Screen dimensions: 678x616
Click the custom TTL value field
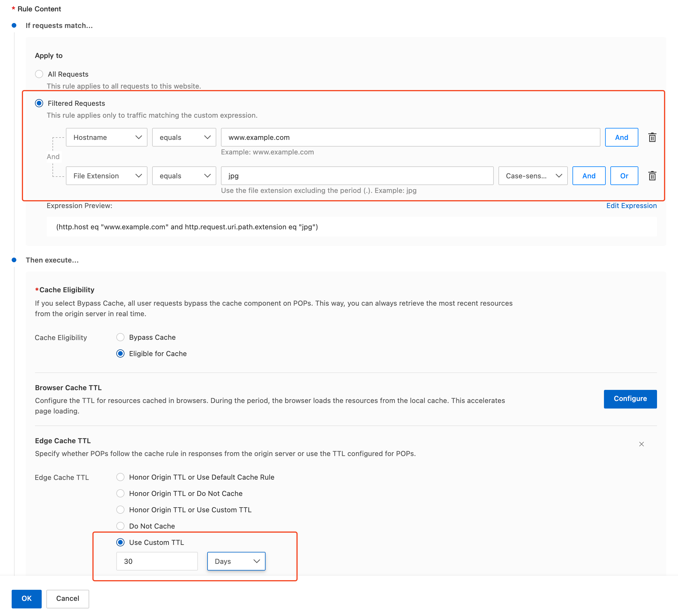pos(157,561)
